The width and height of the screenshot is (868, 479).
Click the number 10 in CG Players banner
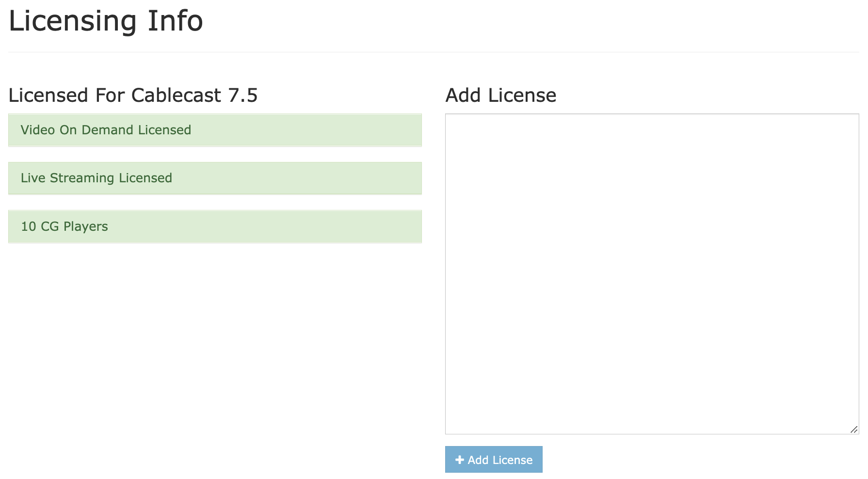[29, 226]
